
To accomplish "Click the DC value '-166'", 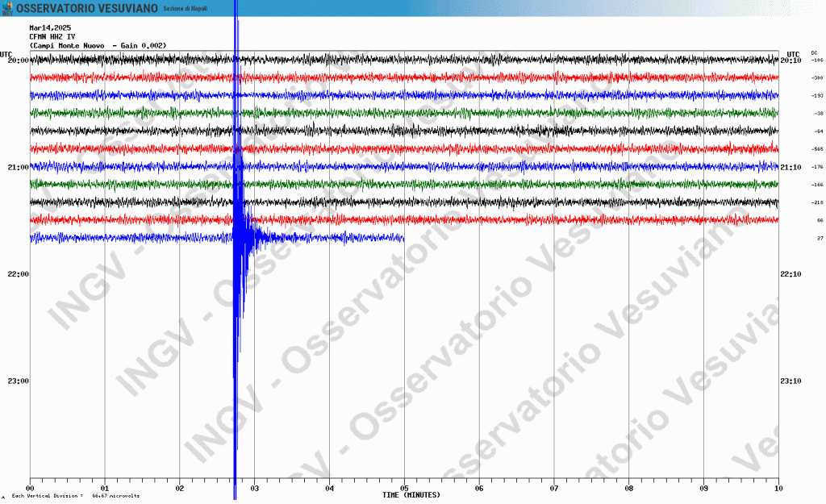I will [x=818, y=185].
